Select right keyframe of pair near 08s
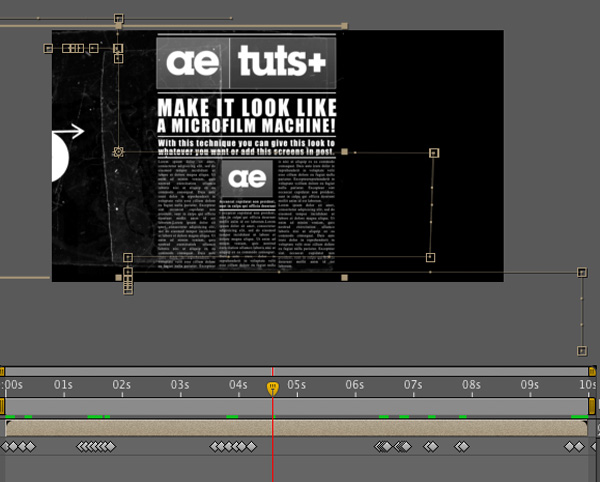Screen dimensions: 600x482 tap(464, 446)
